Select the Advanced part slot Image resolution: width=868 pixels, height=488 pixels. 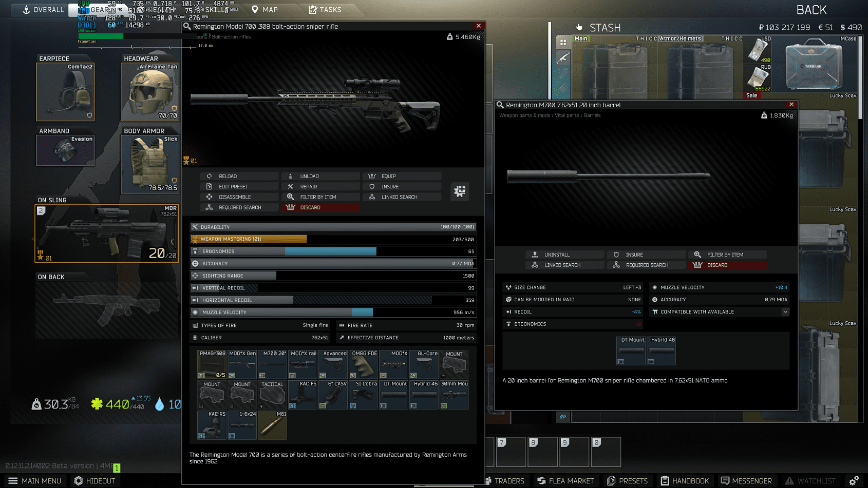pos(333,364)
